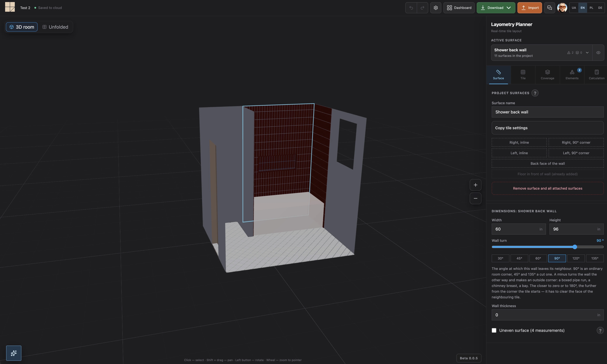
Task: Enable Uneven surface (4 measurements) checkbox
Action: [494, 330]
